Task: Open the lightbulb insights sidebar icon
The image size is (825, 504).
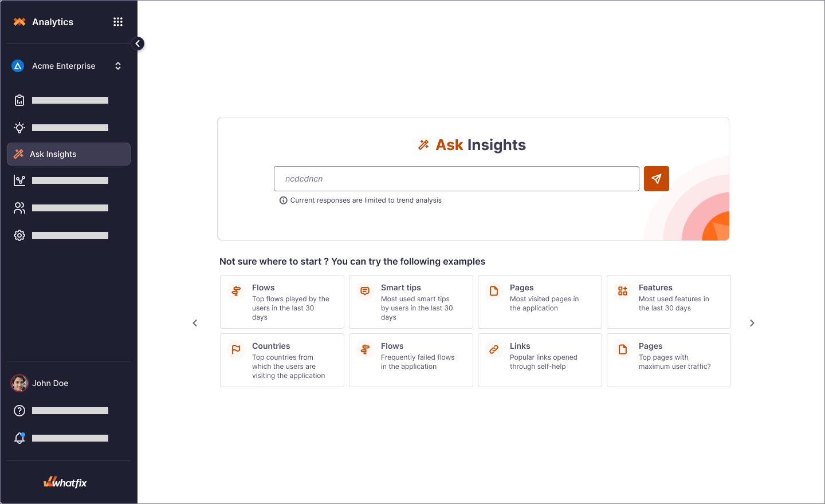Action: pos(19,128)
